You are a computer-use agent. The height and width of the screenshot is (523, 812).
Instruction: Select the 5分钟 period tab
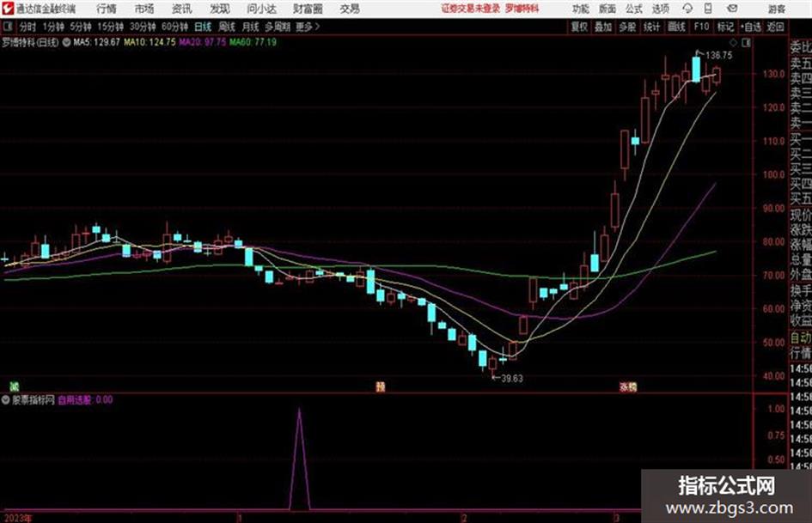tap(81, 27)
